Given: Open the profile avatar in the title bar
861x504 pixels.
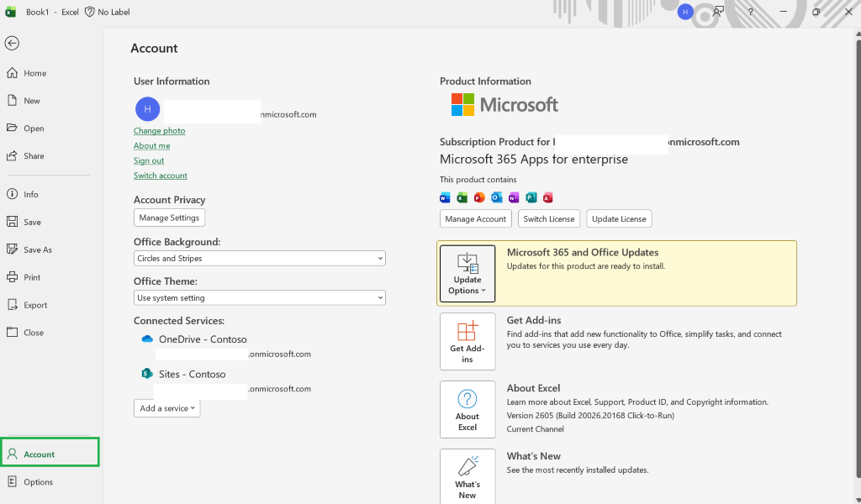Looking at the screenshot, I should (x=685, y=12).
